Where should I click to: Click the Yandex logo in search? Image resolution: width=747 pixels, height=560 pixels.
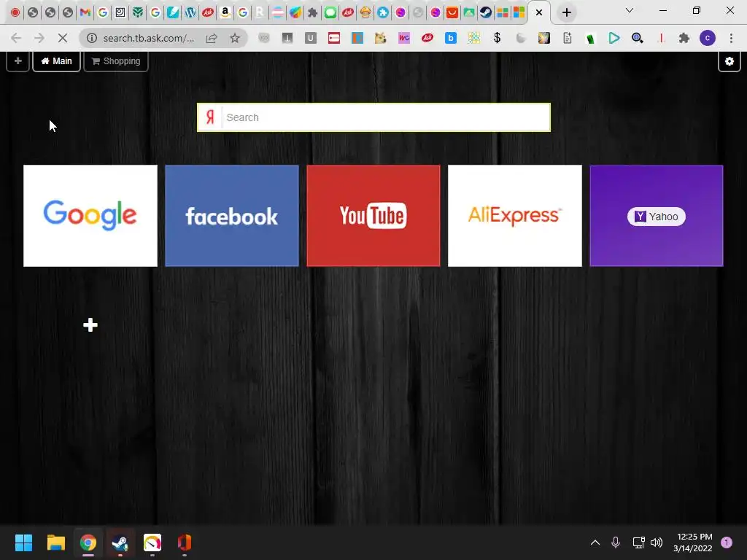(210, 117)
